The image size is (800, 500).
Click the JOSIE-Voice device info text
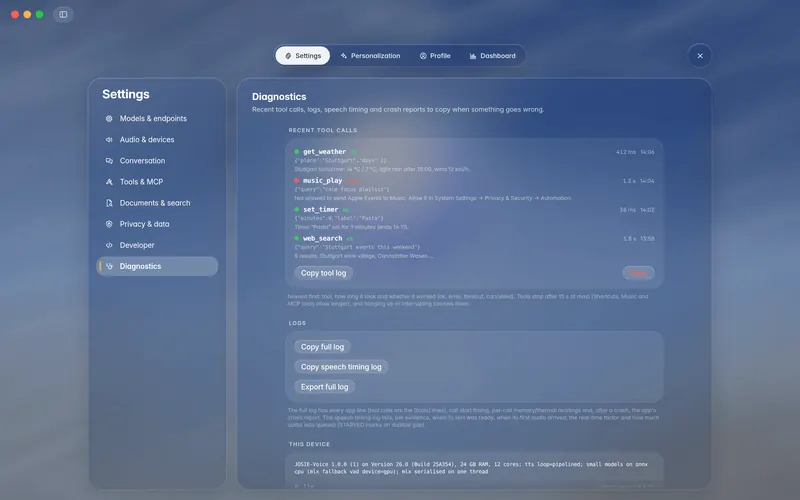pyautogui.click(x=471, y=468)
